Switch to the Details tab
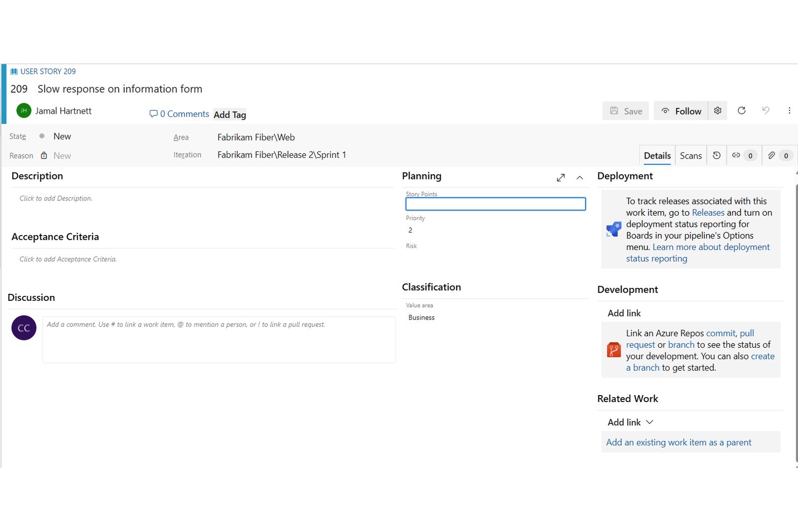The width and height of the screenshot is (798, 532). 657,155
